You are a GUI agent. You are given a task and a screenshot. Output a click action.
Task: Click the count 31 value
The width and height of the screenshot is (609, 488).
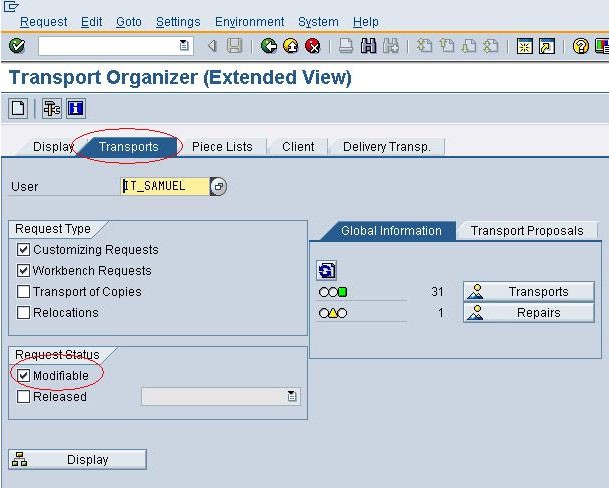tap(437, 291)
